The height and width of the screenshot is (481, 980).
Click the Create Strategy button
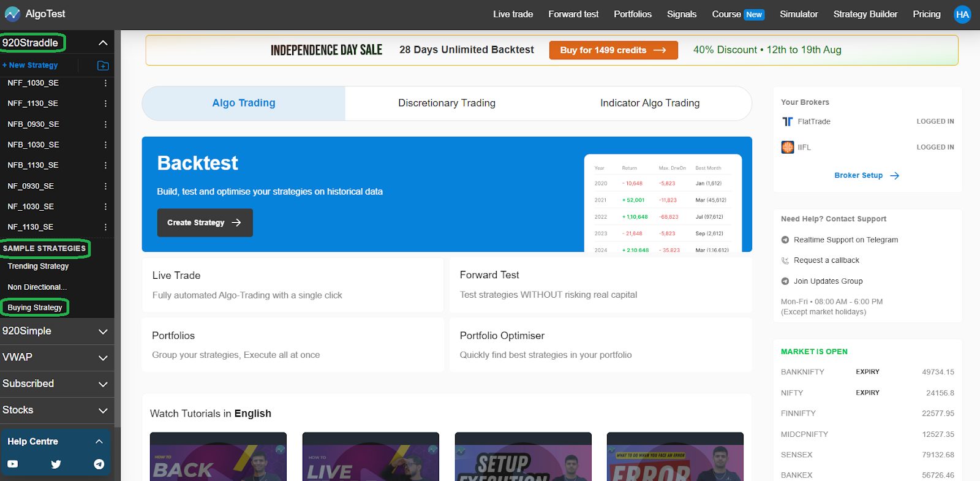point(205,222)
